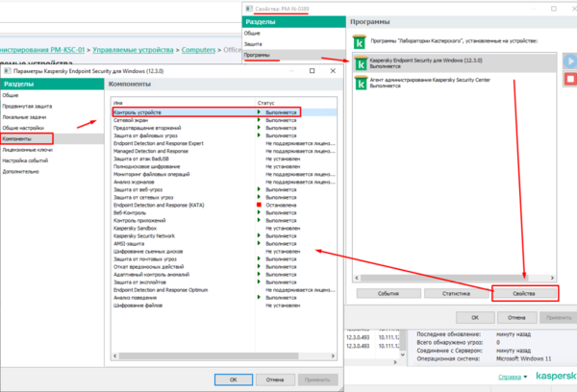Click OK in Kaspersky settings window
The image size is (577, 392).
point(234,380)
